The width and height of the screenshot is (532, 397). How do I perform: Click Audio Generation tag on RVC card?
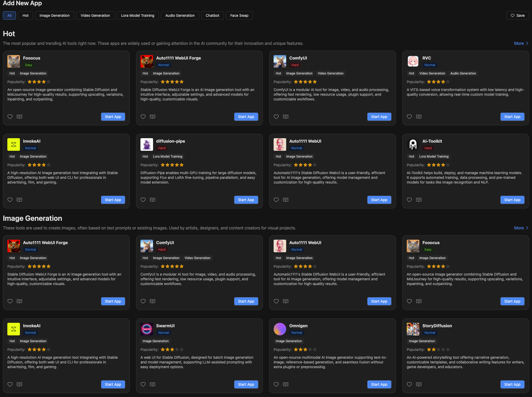click(x=463, y=73)
